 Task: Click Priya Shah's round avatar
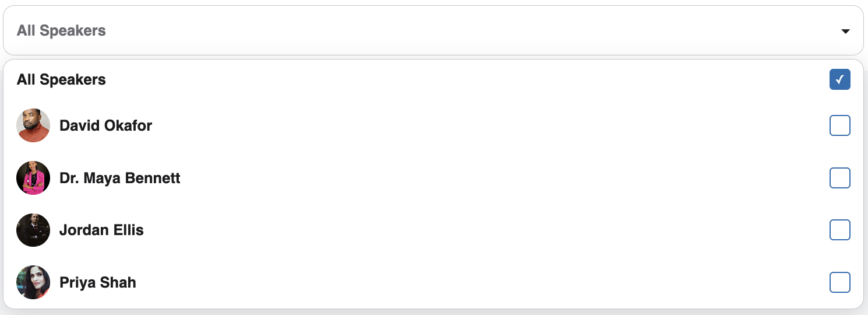pyautogui.click(x=33, y=282)
